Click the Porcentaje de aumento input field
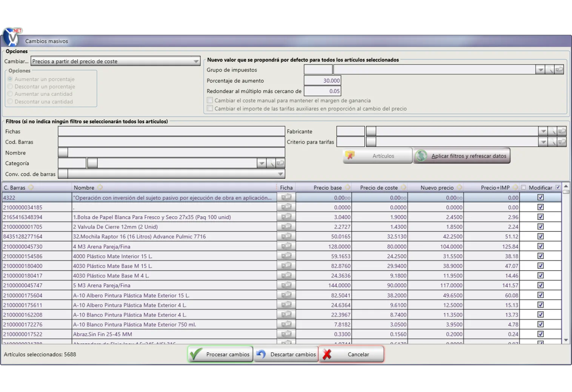 click(x=322, y=81)
